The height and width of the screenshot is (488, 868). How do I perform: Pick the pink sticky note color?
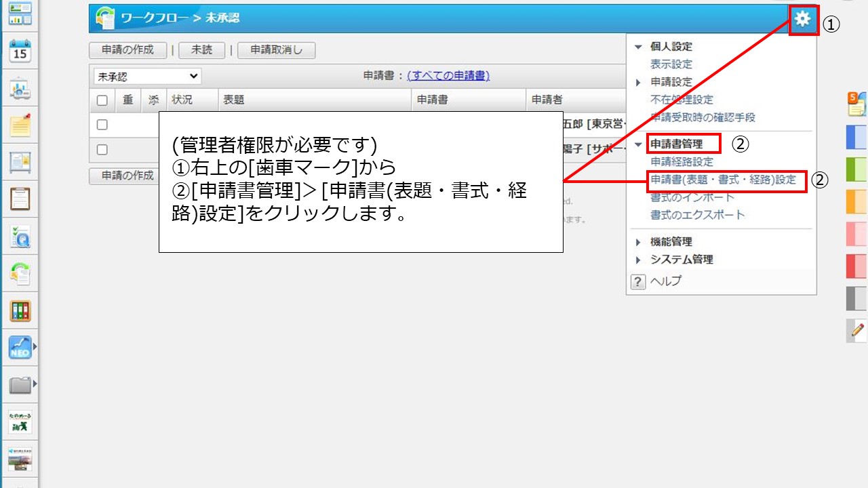click(856, 234)
